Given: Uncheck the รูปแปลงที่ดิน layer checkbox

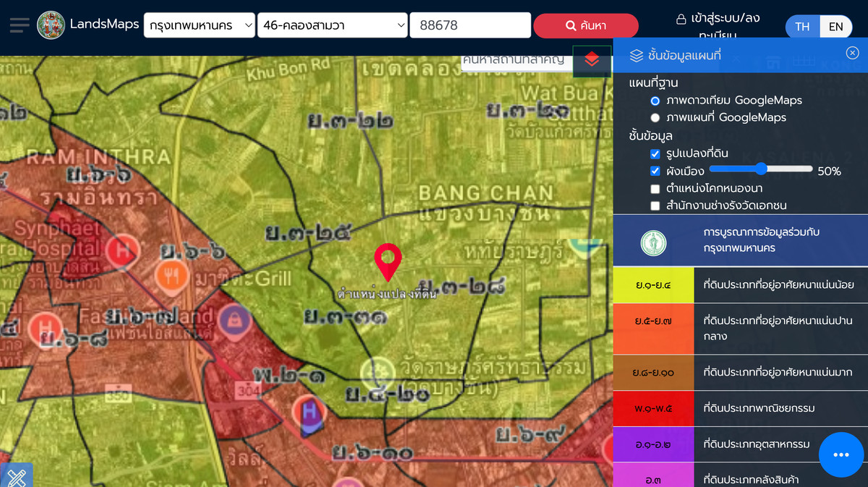Looking at the screenshot, I should click(x=655, y=154).
